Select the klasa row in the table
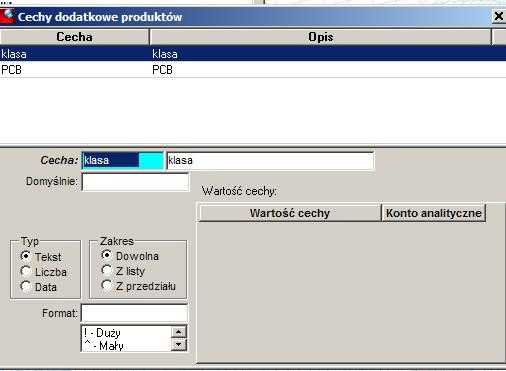This screenshot has width=506, height=371. pos(253,54)
